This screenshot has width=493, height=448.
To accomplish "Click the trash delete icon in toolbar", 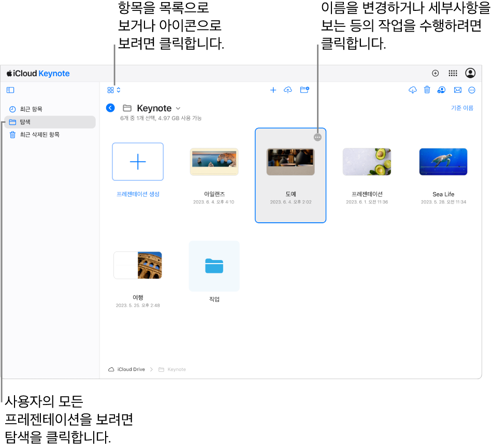I will click(x=427, y=90).
